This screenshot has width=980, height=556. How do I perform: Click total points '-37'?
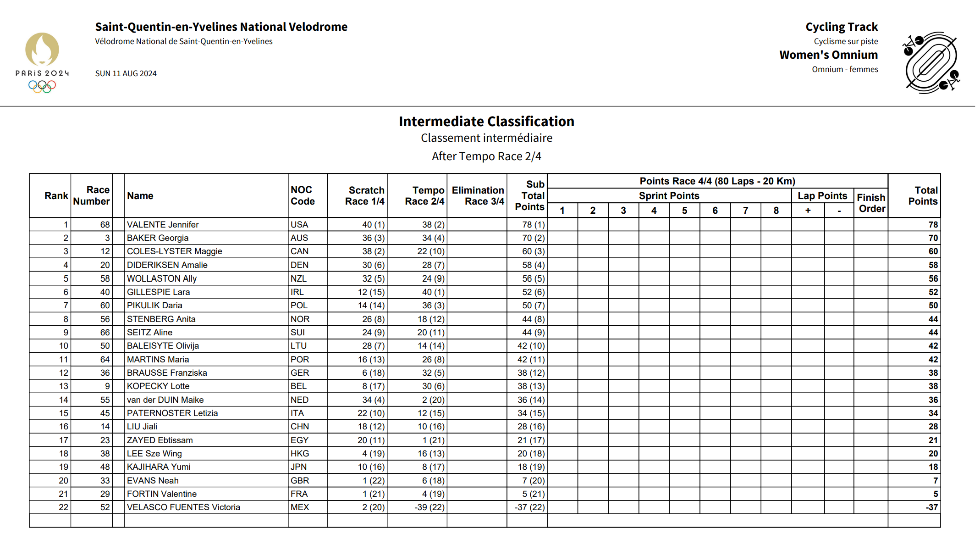(x=931, y=507)
